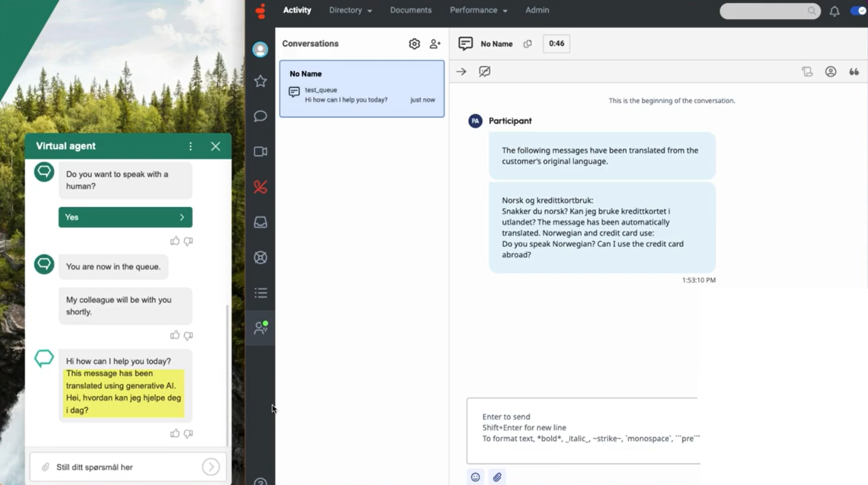Expand the Directory menu

(350, 10)
